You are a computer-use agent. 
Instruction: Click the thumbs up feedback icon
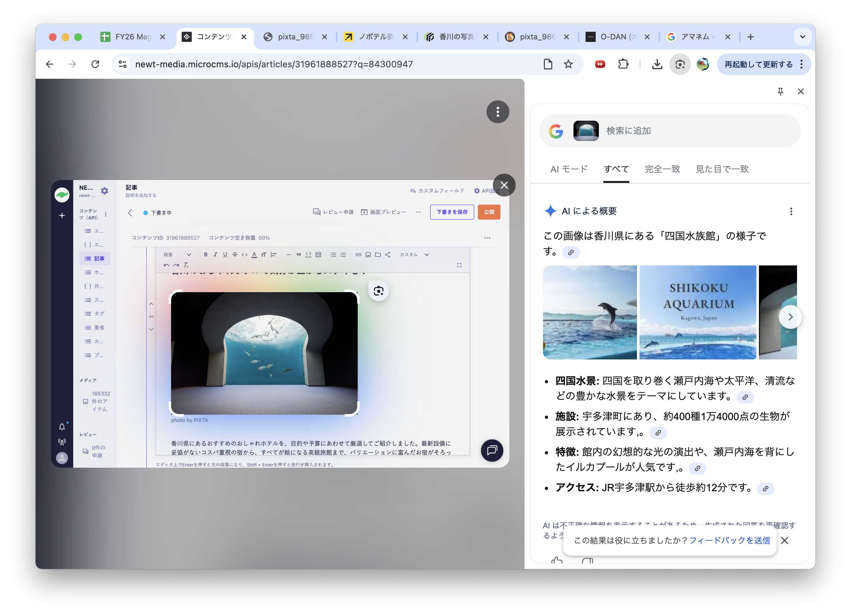(557, 560)
